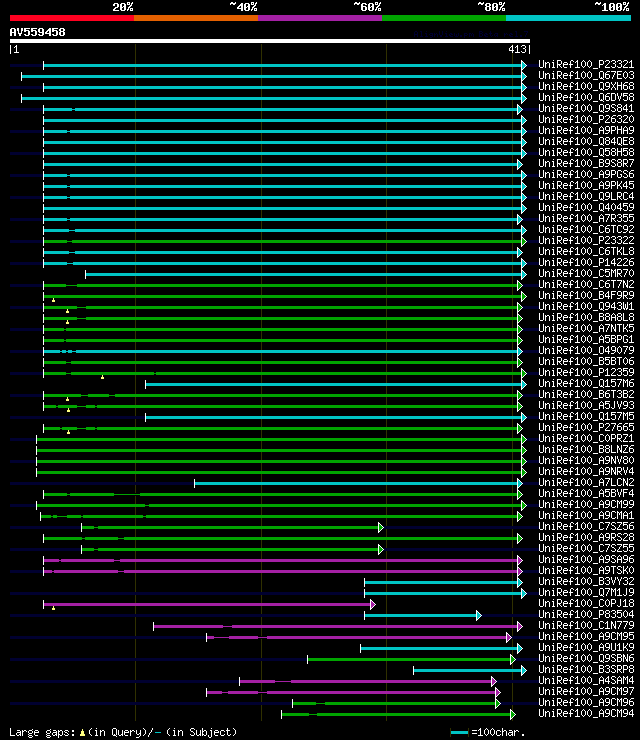Click the purple ~60% legend segment
The width and height of the screenshot is (640, 740).
tap(320, 18)
